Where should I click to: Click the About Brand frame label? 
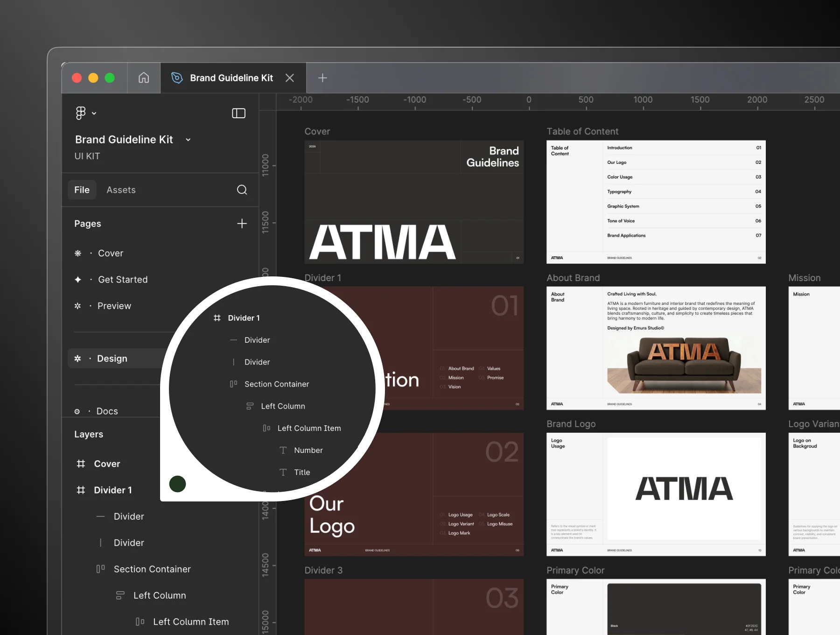tap(573, 278)
